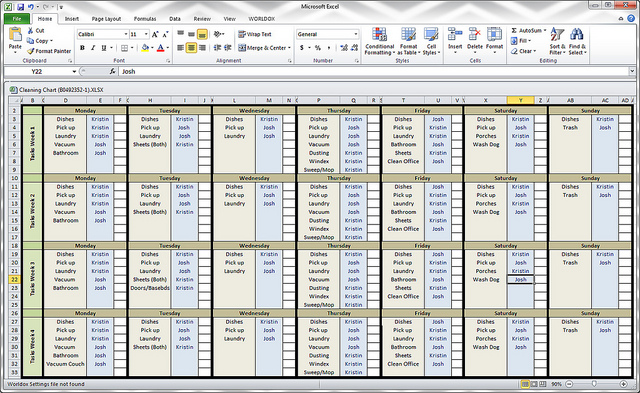Screen dimensions: 640x393
Task: Click Merge & Center button
Action: 262,48
